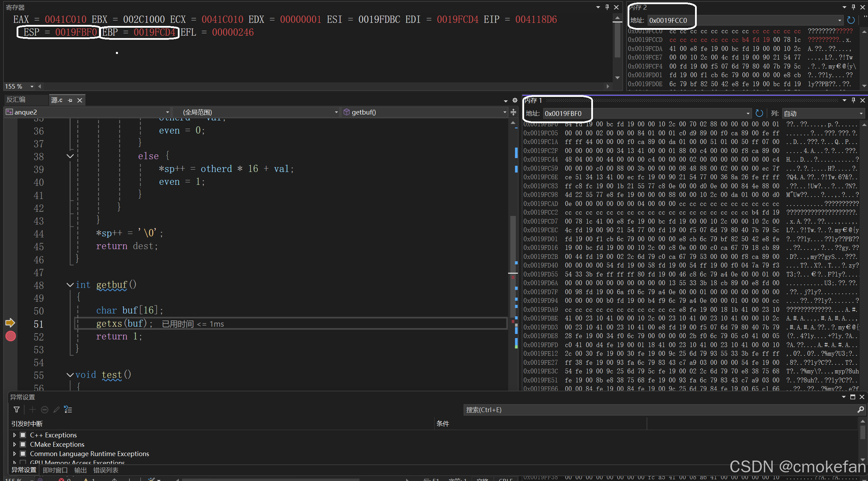868x481 pixels.
Task: Toggle the C++ Exceptions checkbox
Action: 23,435
